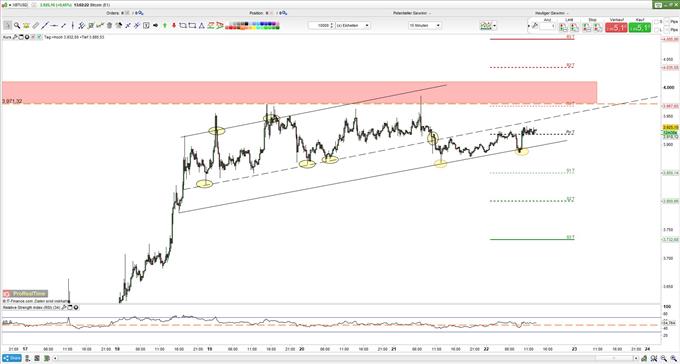Select the triangle drawing tool
Viewport: 680px width, 364px height.
coord(202,25)
